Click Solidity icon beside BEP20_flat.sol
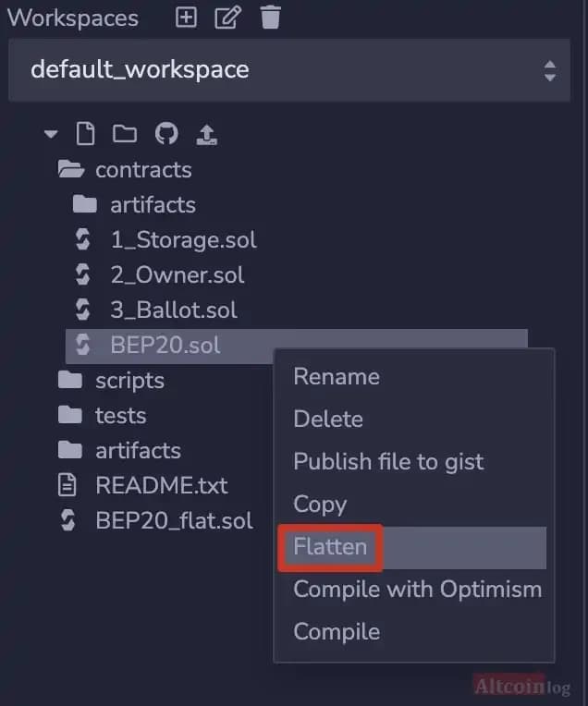Image resolution: width=588 pixels, height=706 pixels. point(67,520)
